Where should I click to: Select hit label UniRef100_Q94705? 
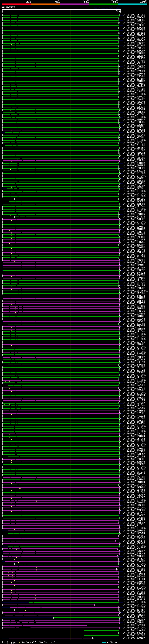coord(133,87)
